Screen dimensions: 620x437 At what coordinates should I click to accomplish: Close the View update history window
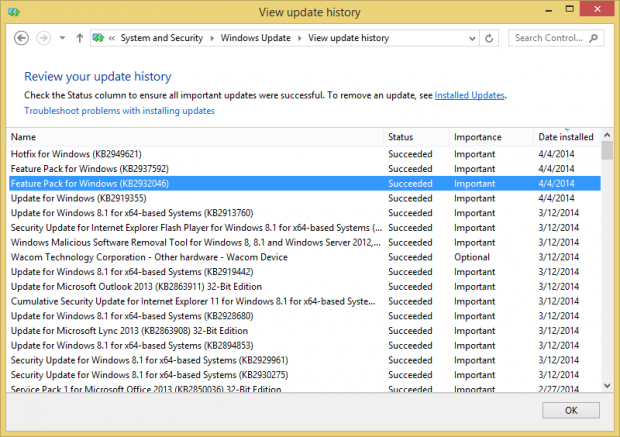pos(597,9)
